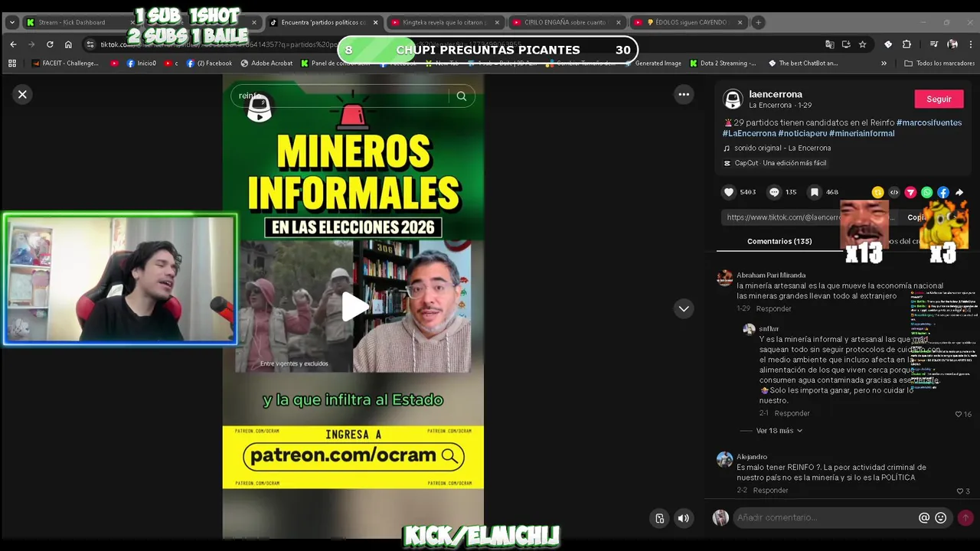Go to next video with down chevron

pos(684,308)
